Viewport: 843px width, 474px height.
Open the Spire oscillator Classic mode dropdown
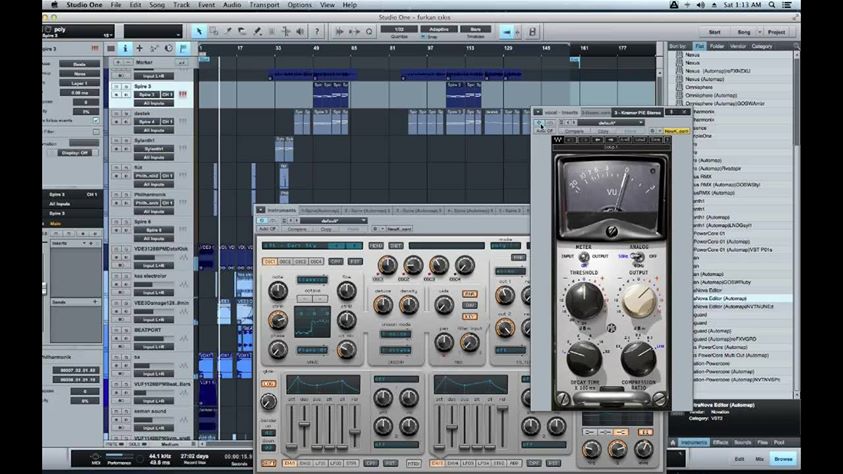tap(312, 279)
